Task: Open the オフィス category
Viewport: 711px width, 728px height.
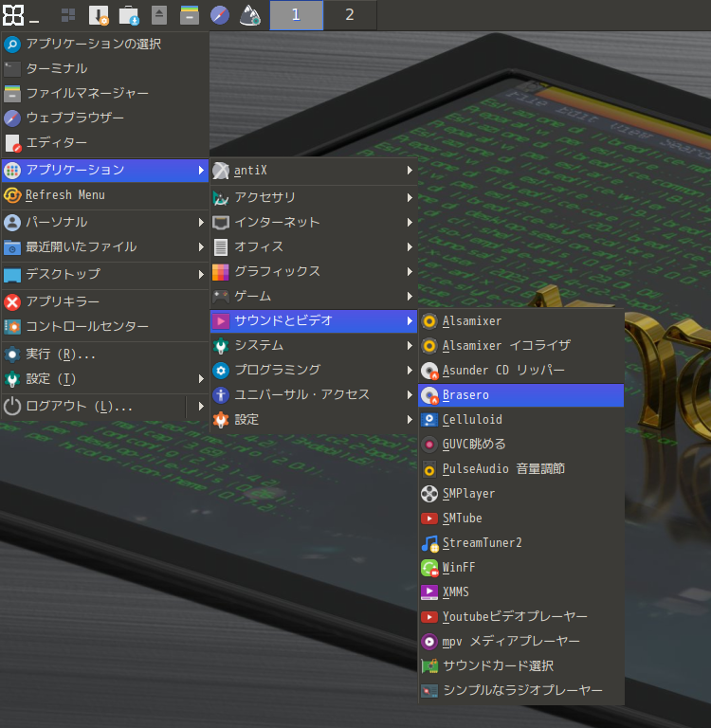Action: pos(314,247)
